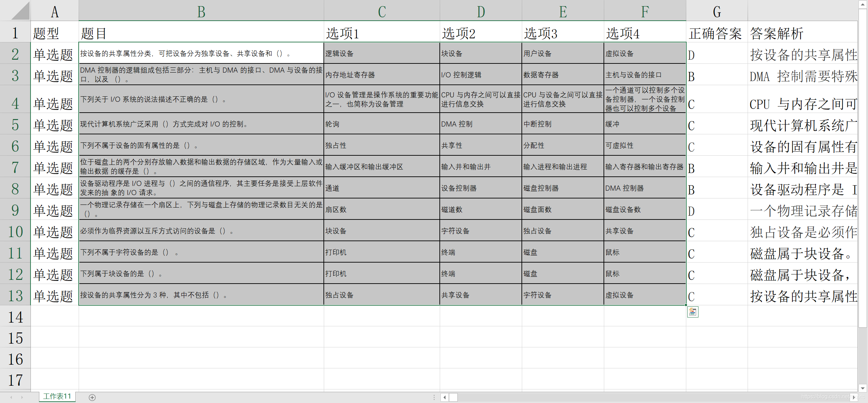The image size is (868, 403).
Task: Add a new sheet with the plus button
Action: [92, 397]
